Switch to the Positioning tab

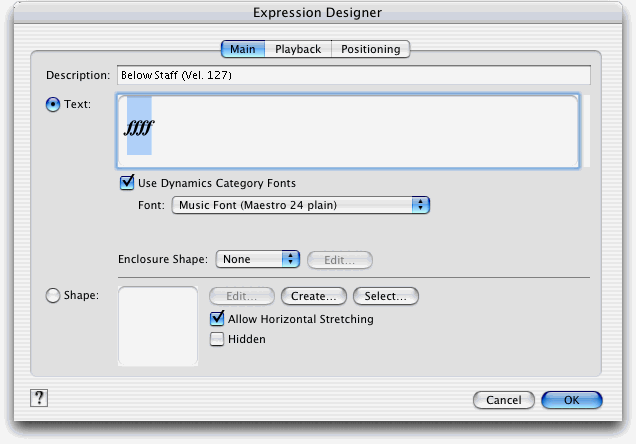tap(370, 49)
